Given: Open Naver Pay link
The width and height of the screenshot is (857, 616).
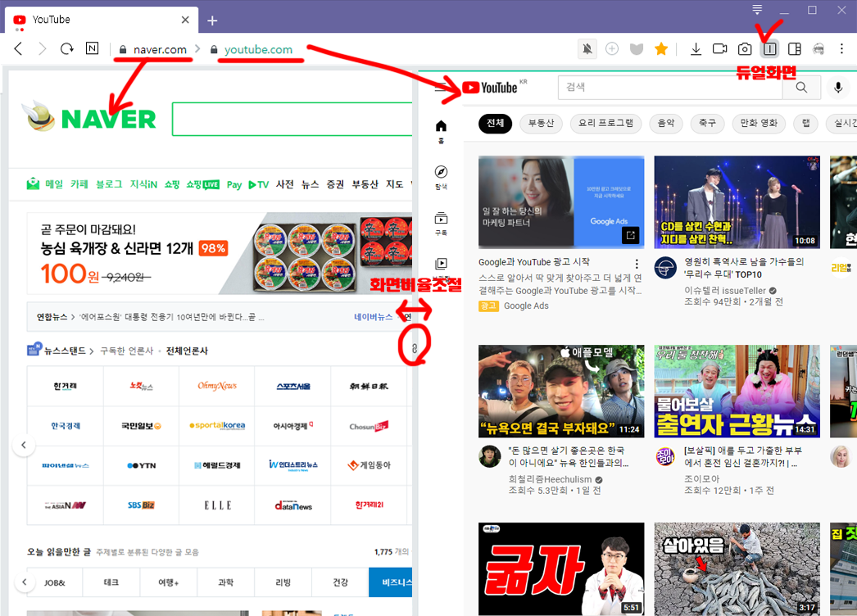Looking at the screenshot, I should tap(234, 185).
